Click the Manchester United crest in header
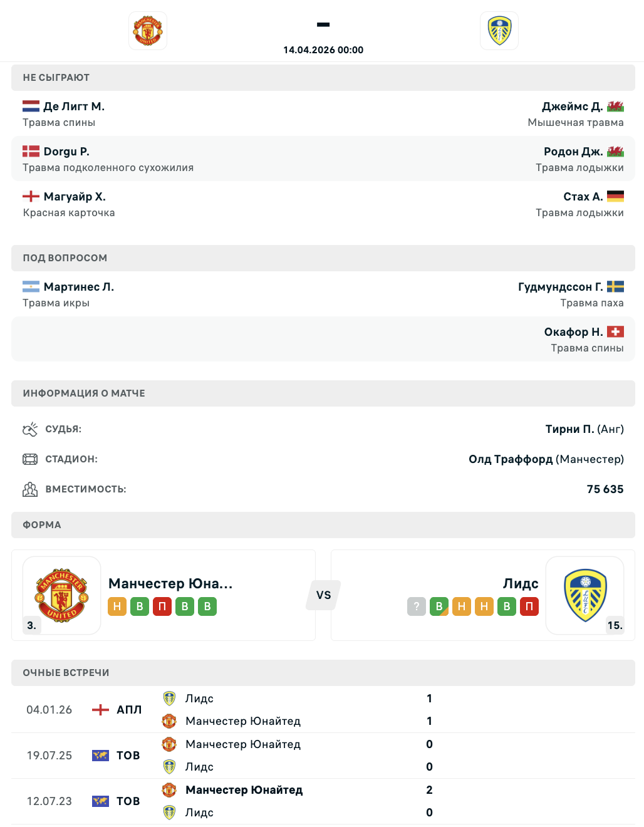 (x=148, y=31)
